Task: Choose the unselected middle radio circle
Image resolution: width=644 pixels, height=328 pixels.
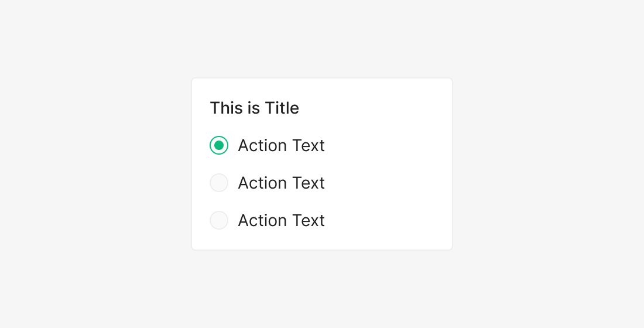Action: click(219, 183)
